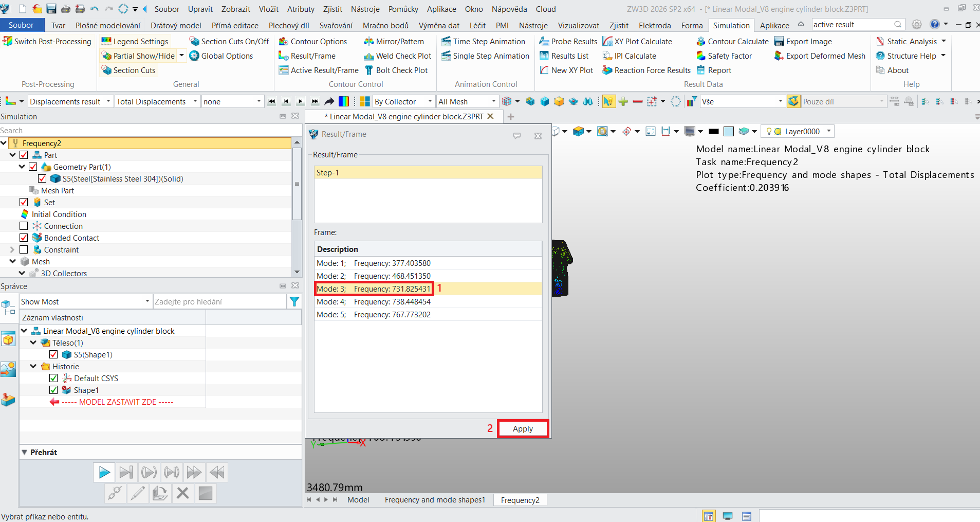Enable the Constraint checkbox
Screen dimensions: 980x522
(24, 249)
